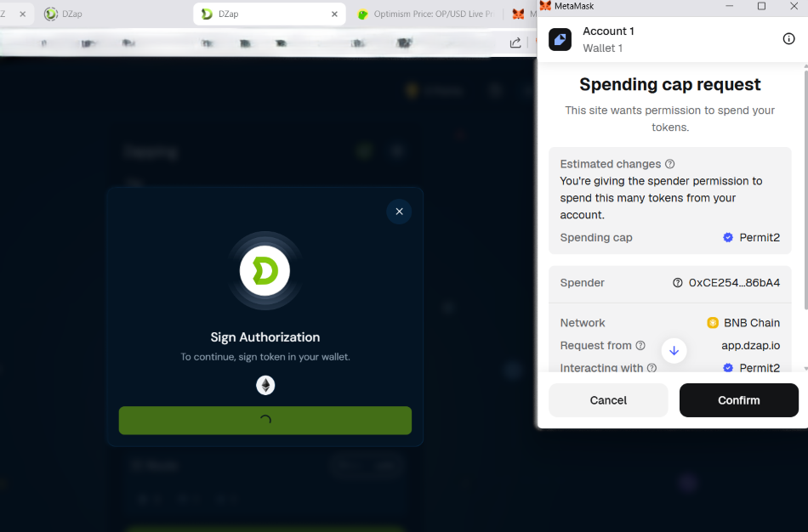This screenshot has height=532, width=808.
Task: Minimize the MetaMask window
Action: click(729, 6)
